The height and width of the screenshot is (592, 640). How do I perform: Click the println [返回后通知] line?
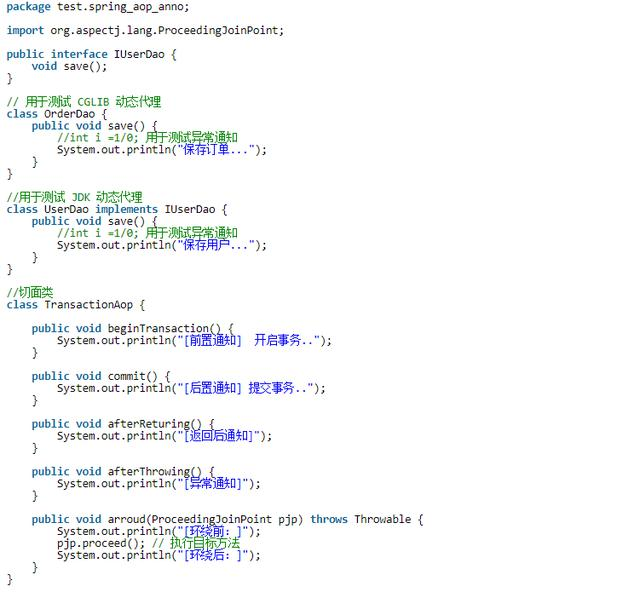coord(164,436)
